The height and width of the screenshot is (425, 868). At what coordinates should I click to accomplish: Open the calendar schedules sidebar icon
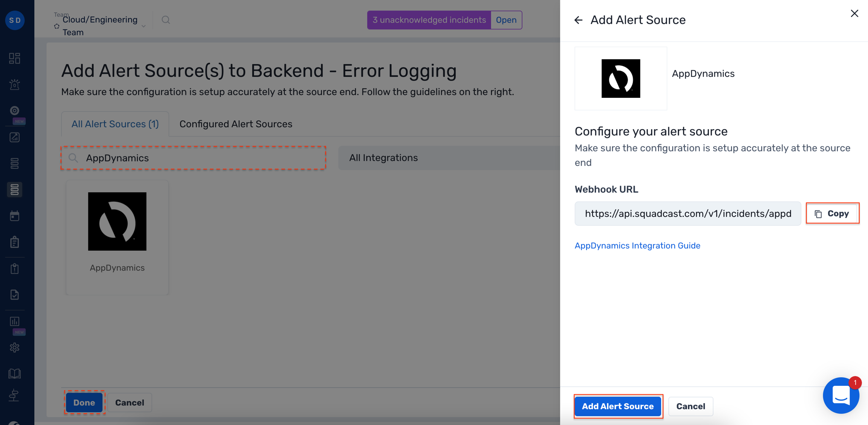15,216
